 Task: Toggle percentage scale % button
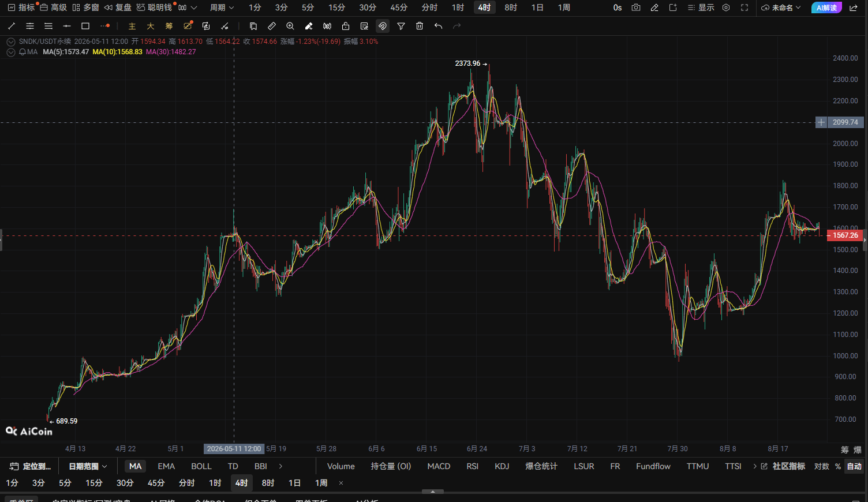838,466
